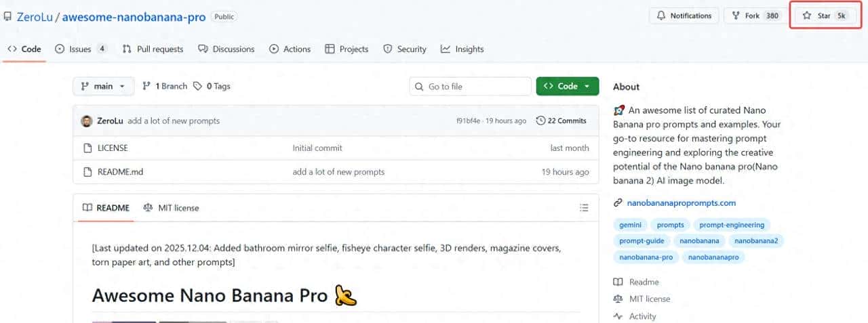Click the README.md file entry
The width and height of the screenshot is (868, 323).
120,172
